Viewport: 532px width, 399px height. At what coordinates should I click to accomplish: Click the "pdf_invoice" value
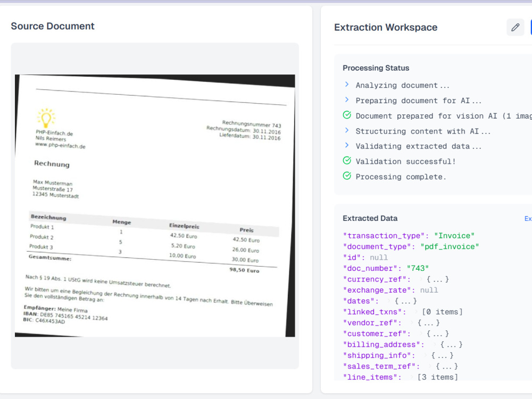[x=450, y=247]
